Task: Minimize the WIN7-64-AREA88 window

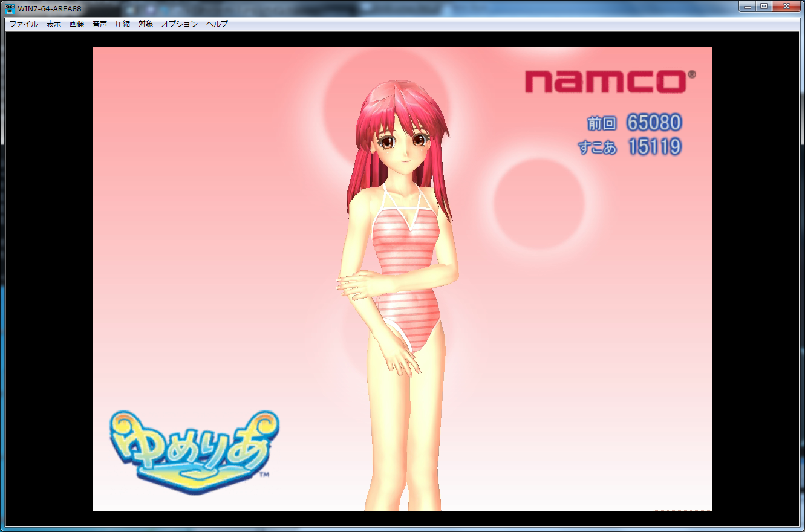Action: [x=748, y=6]
